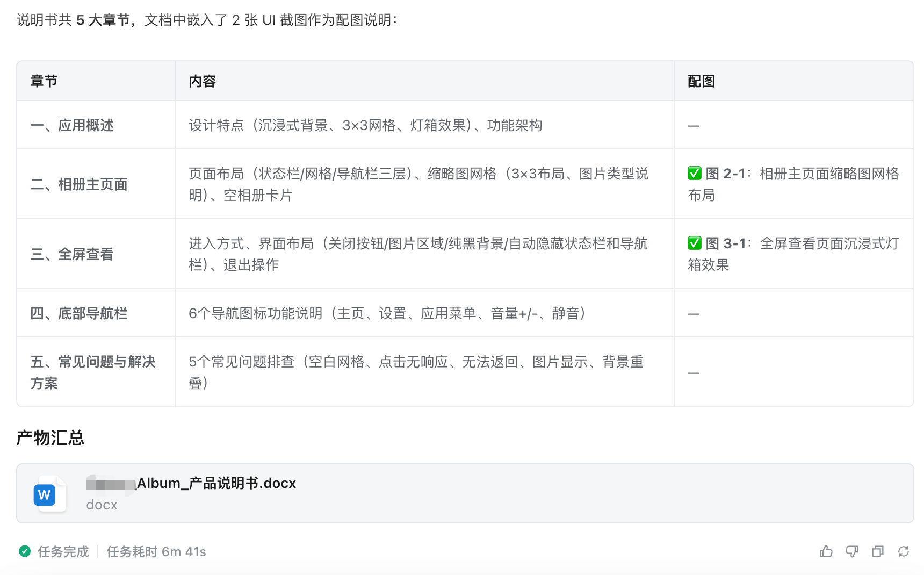Click the green checkmark beside 图 3-1
This screenshot has width=924, height=575.
694,243
